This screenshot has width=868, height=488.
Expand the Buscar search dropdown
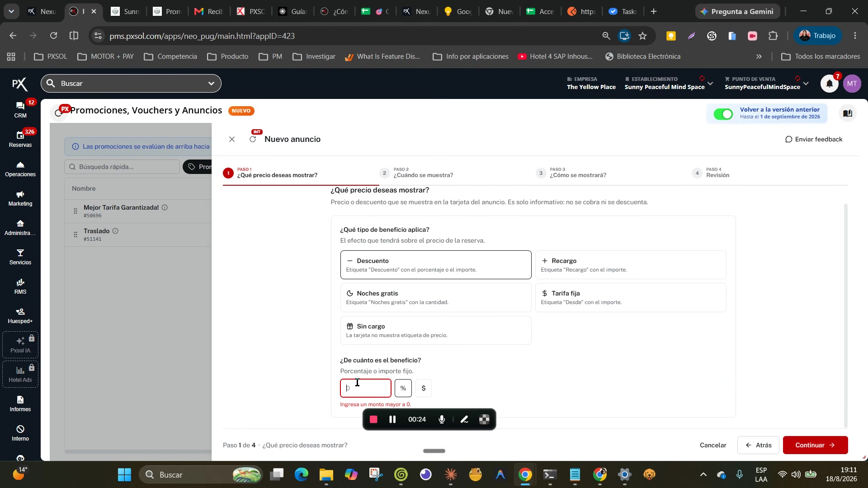211,84
